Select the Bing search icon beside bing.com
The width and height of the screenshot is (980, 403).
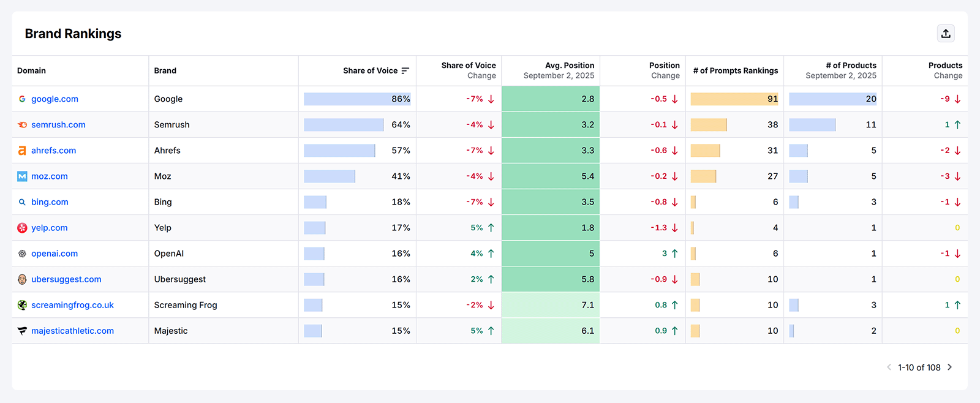pyautogui.click(x=21, y=201)
